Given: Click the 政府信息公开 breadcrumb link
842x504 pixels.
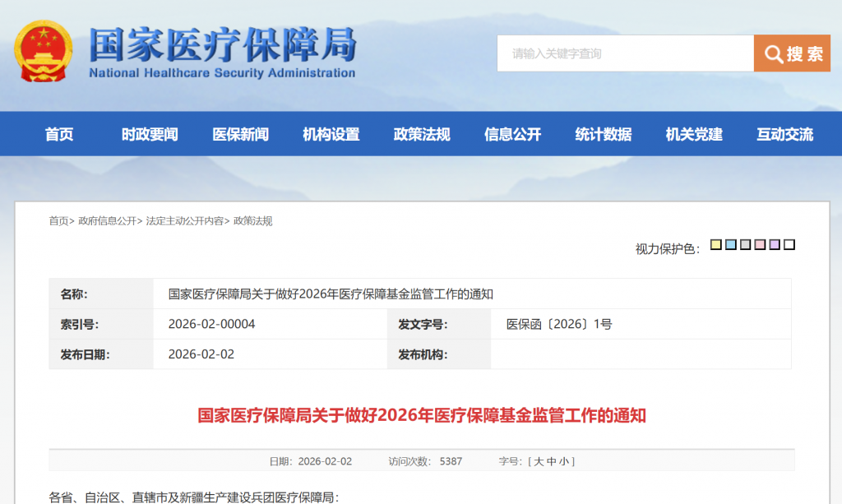Looking at the screenshot, I should pos(107,221).
